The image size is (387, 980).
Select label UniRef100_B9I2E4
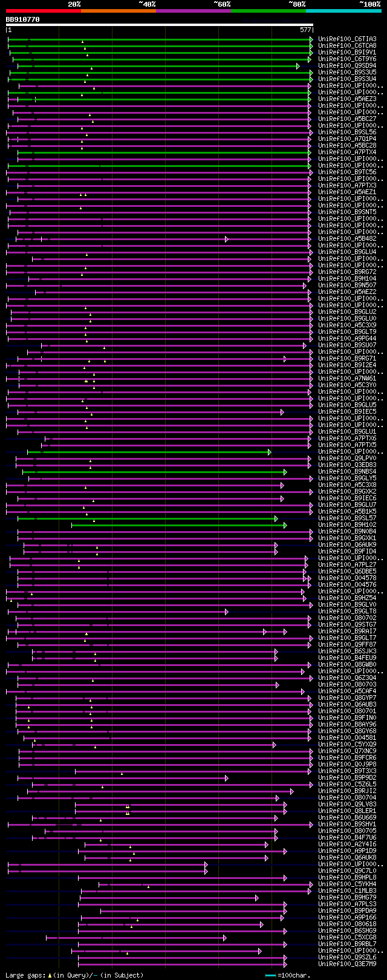(x=347, y=365)
